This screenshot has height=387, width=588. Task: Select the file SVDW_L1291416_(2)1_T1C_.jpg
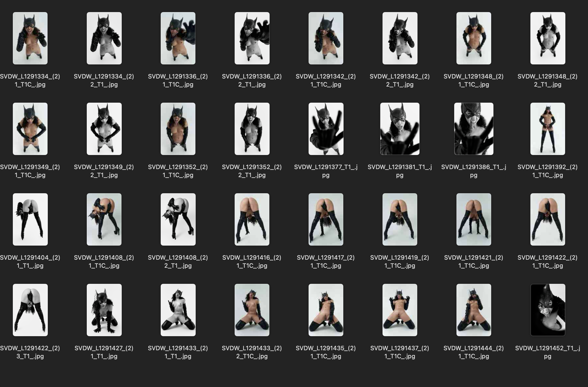click(251, 219)
